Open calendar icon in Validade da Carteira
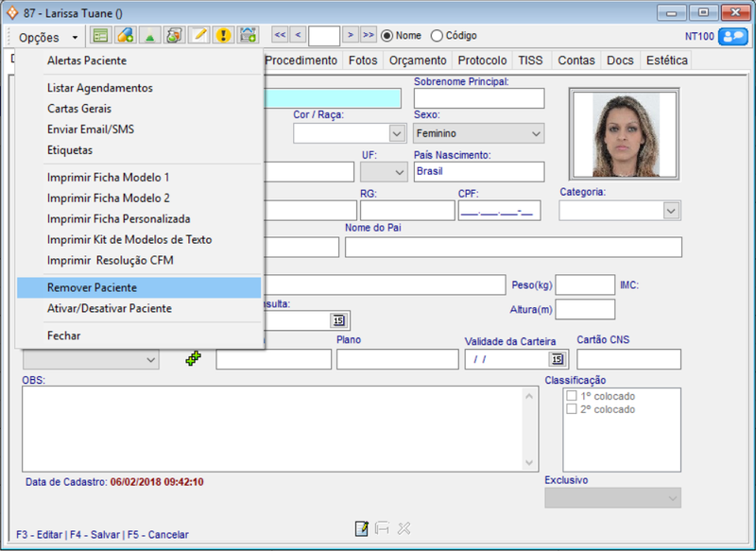The image size is (756, 551). [557, 359]
